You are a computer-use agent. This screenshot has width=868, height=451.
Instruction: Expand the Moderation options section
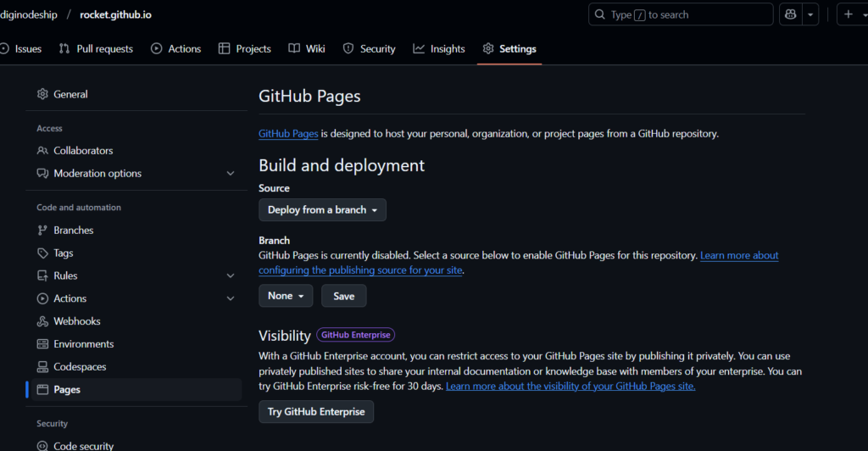[x=231, y=174]
